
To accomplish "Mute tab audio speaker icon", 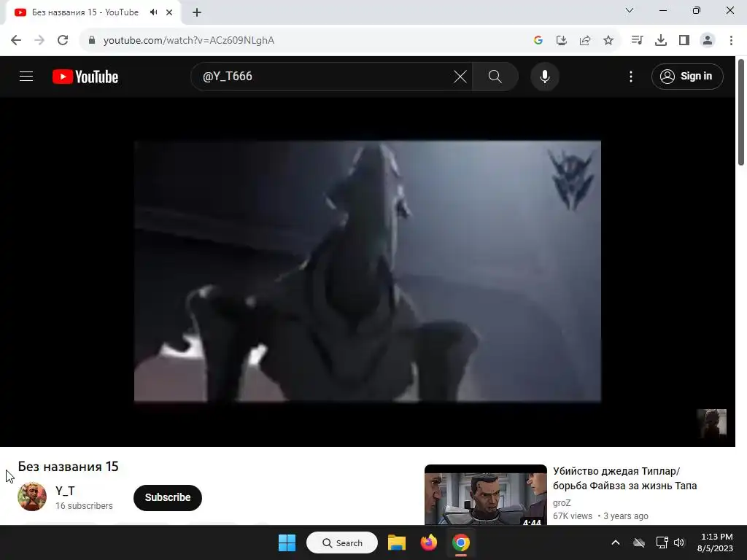I will click(x=153, y=12).
